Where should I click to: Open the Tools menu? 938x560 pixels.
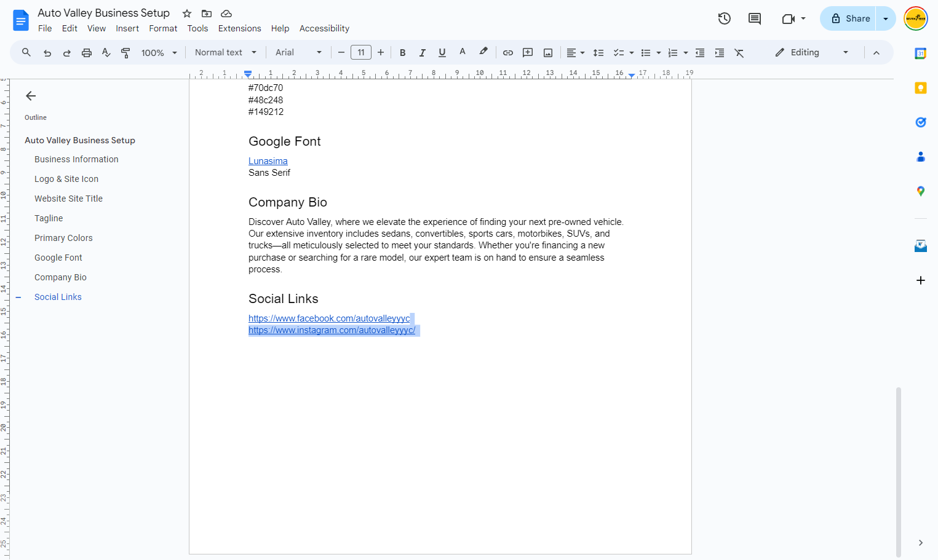(197, 28)
